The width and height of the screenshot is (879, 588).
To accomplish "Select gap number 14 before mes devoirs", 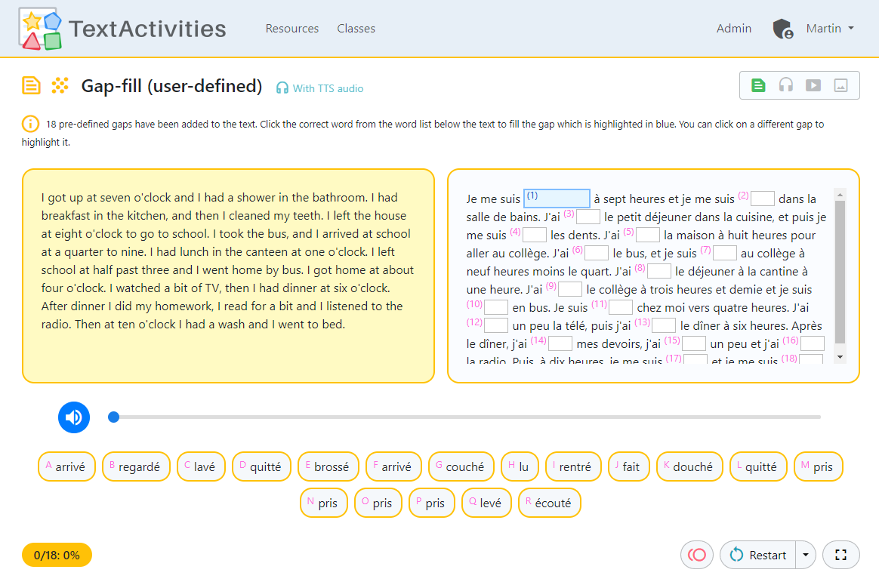I will tap(560, 343).
